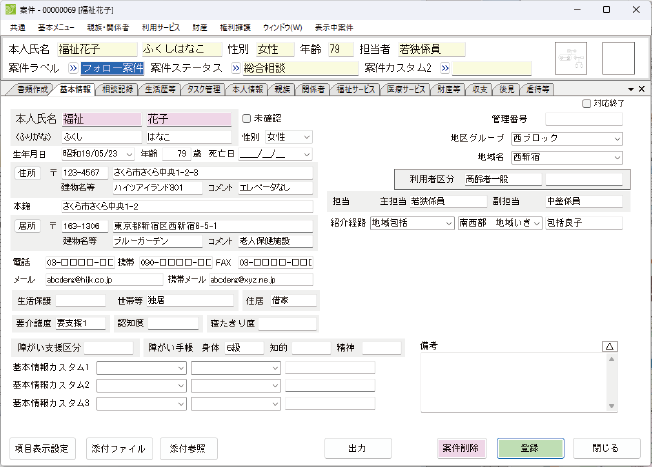Check the 対応終了 checkbox
The image size is (652, 467).
tap(586, 102)
